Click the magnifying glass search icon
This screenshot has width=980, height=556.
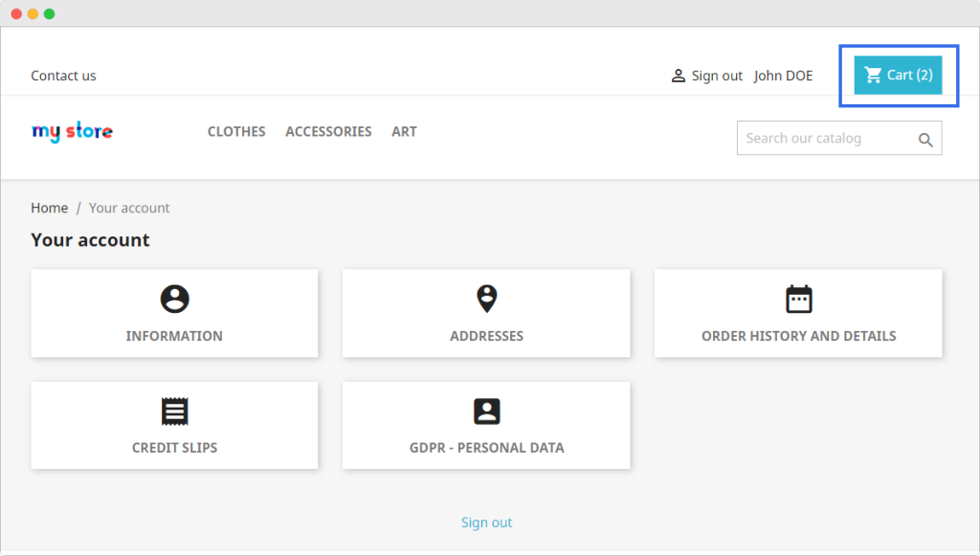click(x=925, y=140)
